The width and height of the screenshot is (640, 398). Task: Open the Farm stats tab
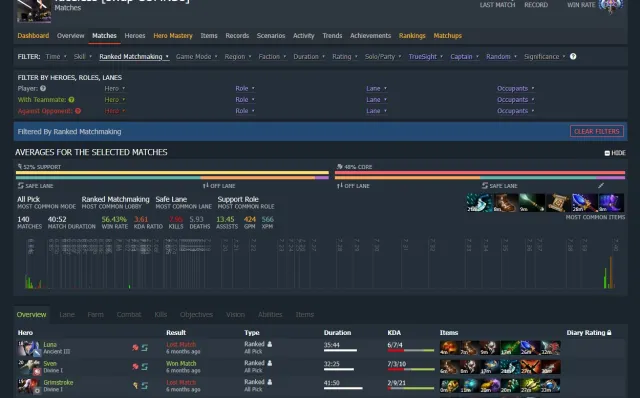(x=96, y=314)
